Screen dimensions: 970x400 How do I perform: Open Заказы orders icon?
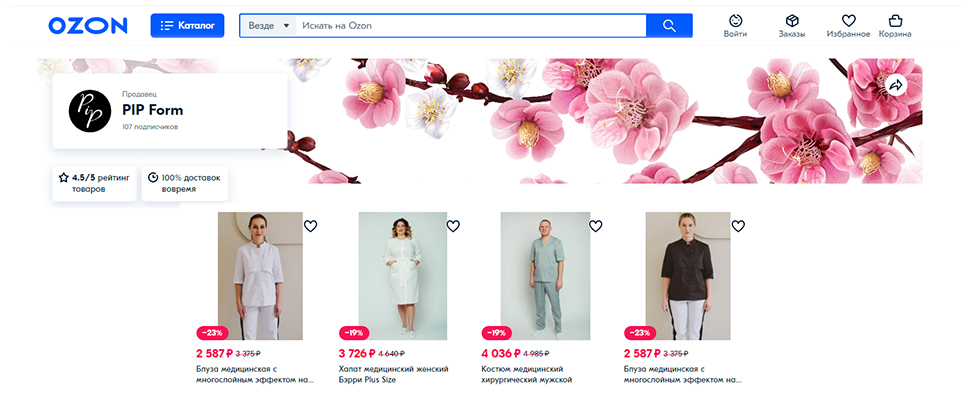pyautogui.click(x=792, y=26)
